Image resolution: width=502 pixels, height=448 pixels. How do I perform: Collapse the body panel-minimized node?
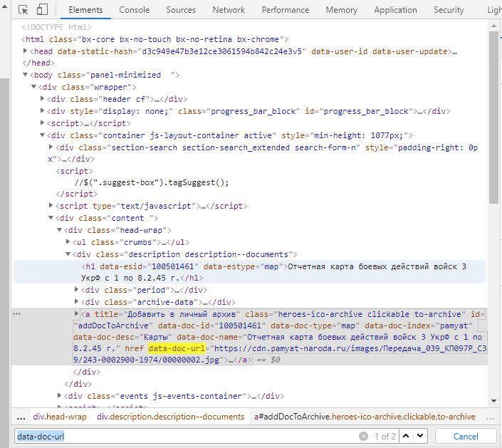pos(25,75)
